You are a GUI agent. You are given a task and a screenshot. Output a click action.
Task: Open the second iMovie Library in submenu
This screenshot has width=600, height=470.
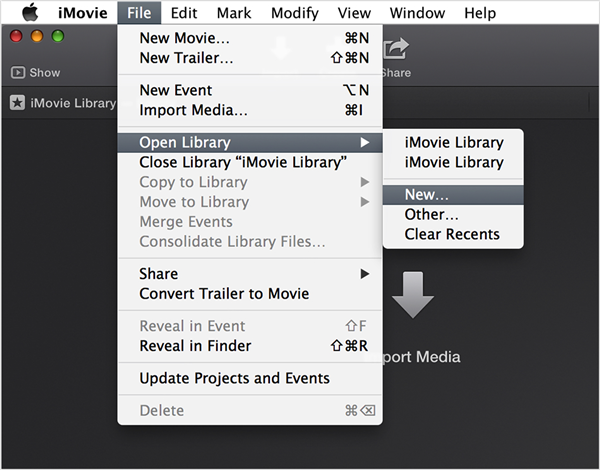[453, 162]
